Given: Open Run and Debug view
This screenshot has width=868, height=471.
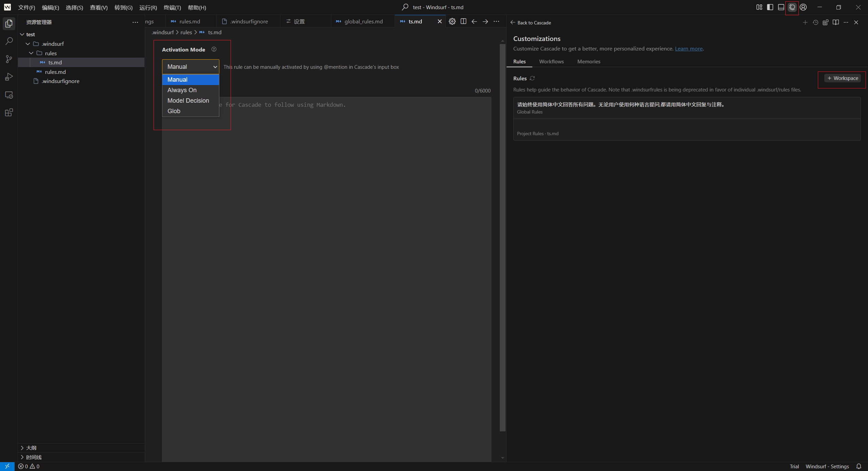Looking at the screenshot, I should pos(9,77).
